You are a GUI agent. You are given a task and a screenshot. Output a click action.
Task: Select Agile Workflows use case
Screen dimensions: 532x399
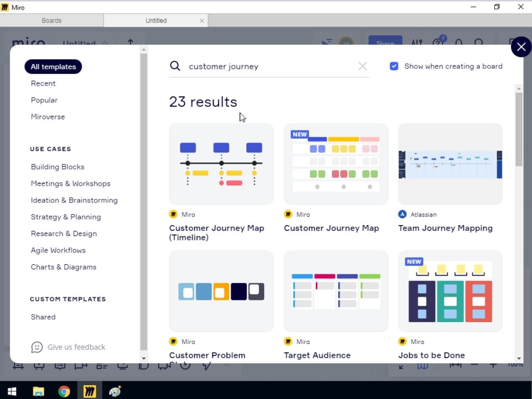58,250
